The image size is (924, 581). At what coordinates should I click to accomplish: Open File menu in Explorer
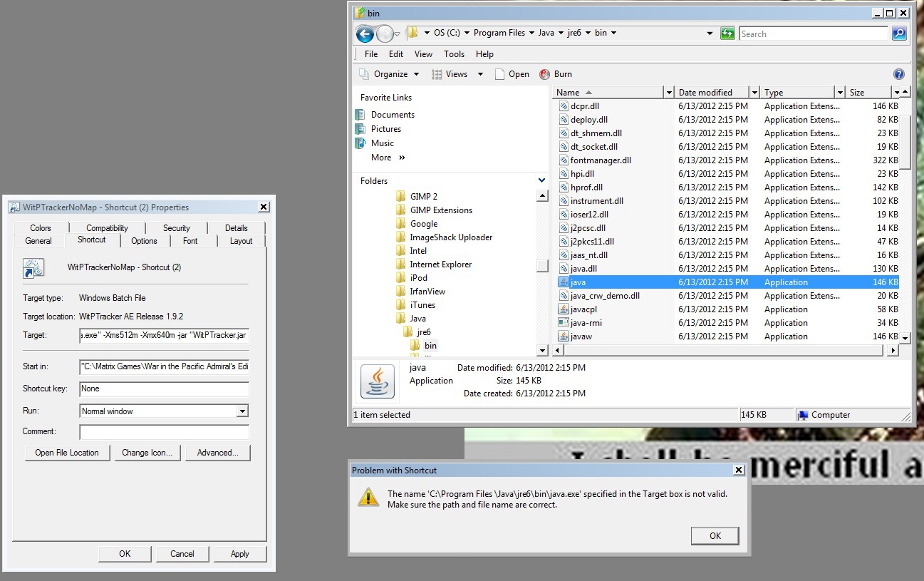pos(371,54)
